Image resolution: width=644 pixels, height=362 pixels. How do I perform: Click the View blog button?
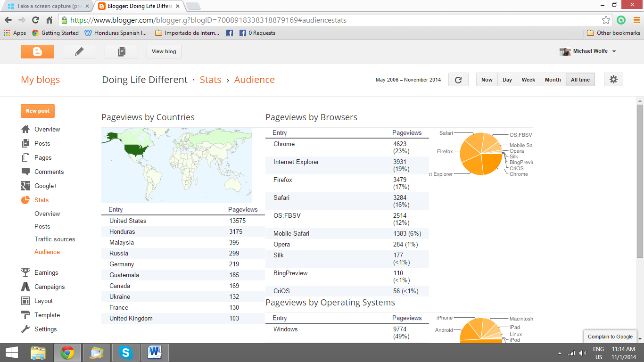164,52
